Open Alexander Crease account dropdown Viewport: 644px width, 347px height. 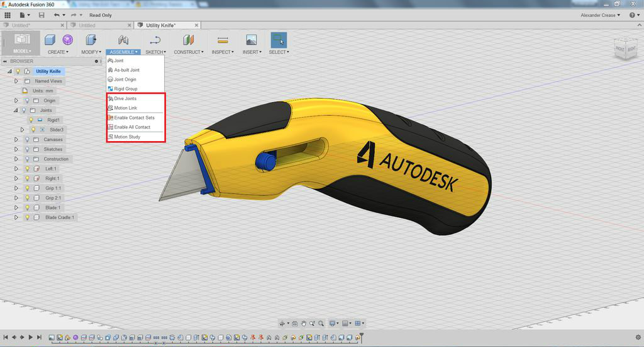pos(600,15)
